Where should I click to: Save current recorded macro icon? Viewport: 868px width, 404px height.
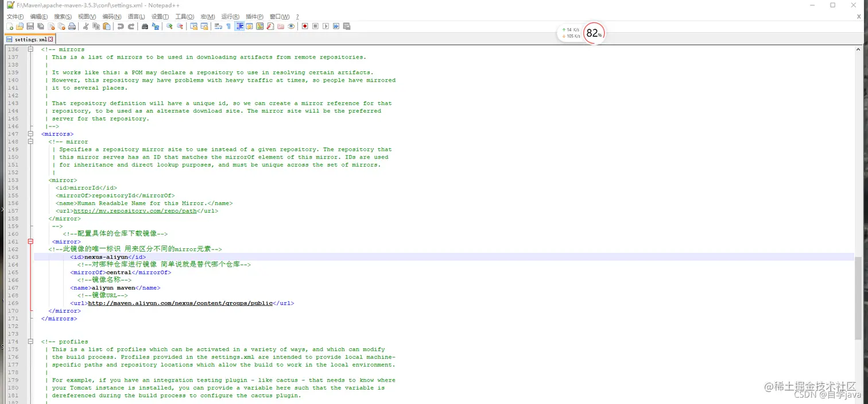pyautogui.click(x=346, y=26)
